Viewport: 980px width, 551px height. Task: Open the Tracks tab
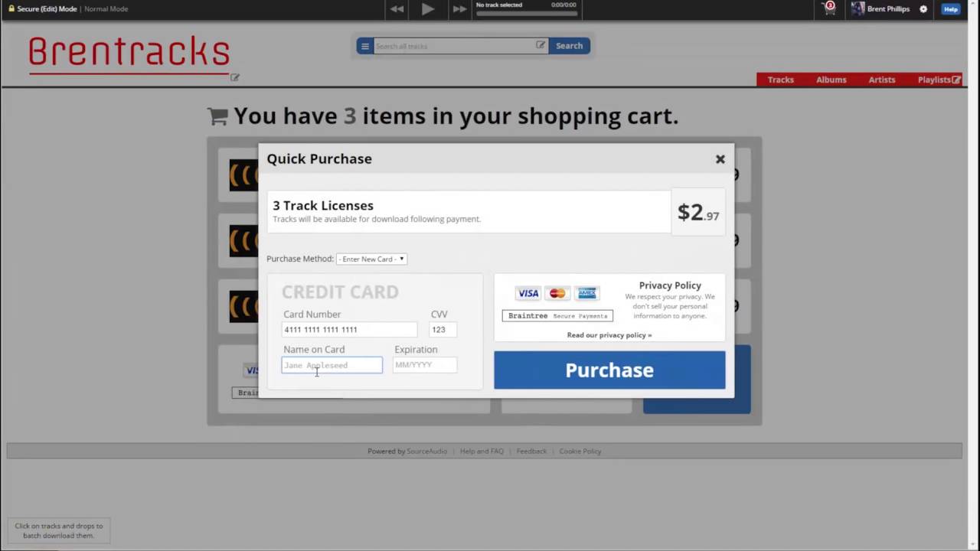pos(781,80)
